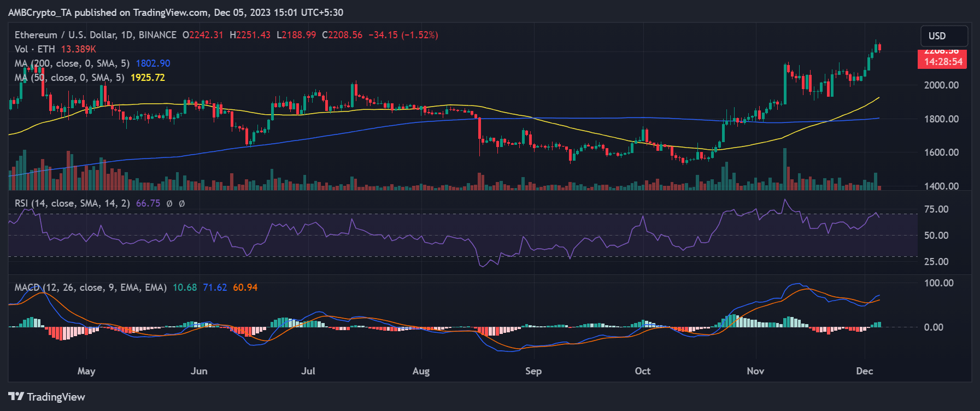
Task: Click the closing price C2208.56
Action: pyautogui.click(x=342, y=35)
